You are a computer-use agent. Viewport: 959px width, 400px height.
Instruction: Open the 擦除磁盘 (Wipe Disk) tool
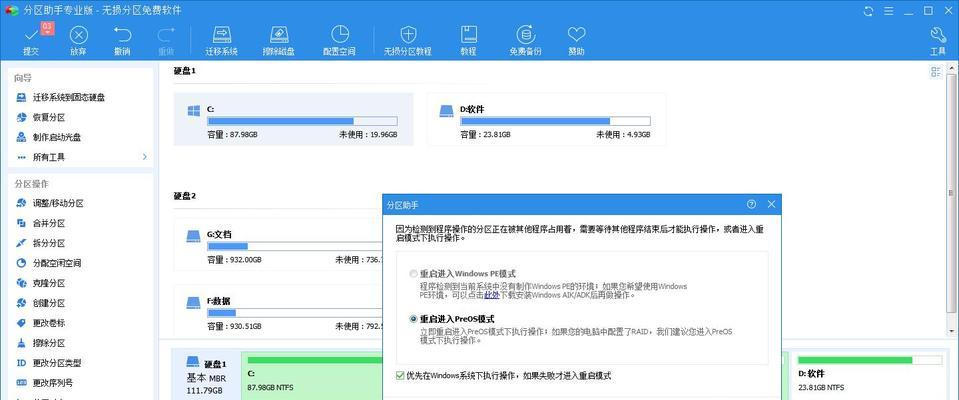(x=279, y=34)
